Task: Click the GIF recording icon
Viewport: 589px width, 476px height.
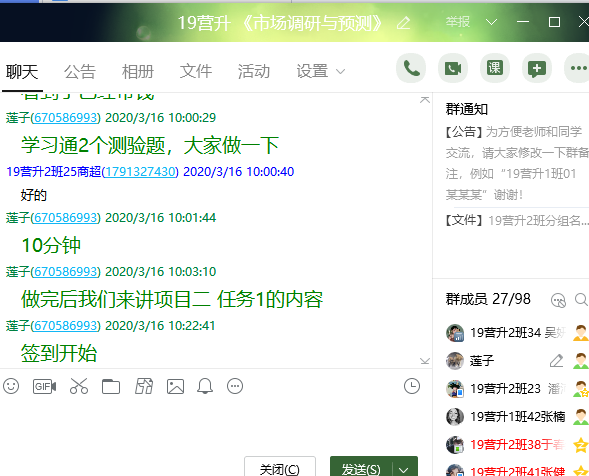Action: 45,386
